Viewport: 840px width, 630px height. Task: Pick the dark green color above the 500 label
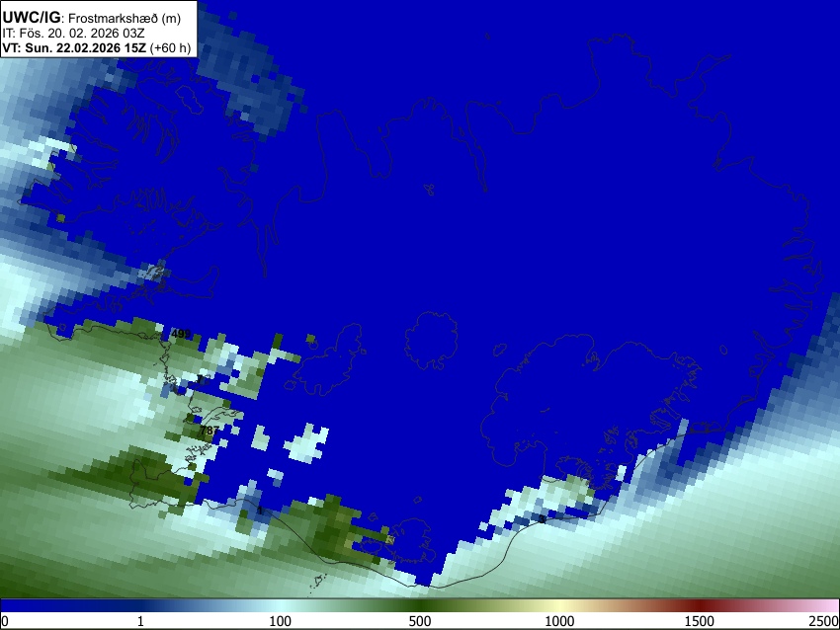click(420, 605)
